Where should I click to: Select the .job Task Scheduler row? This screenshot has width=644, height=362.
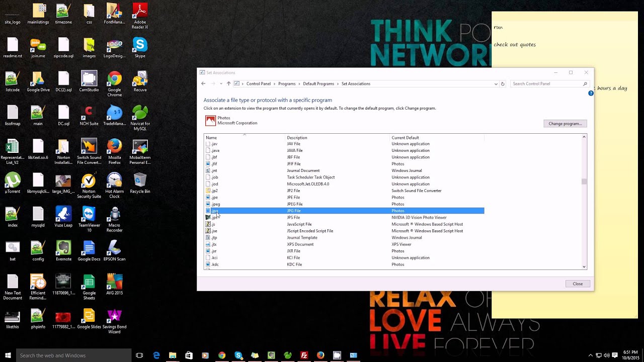click(x=344, y=177)
